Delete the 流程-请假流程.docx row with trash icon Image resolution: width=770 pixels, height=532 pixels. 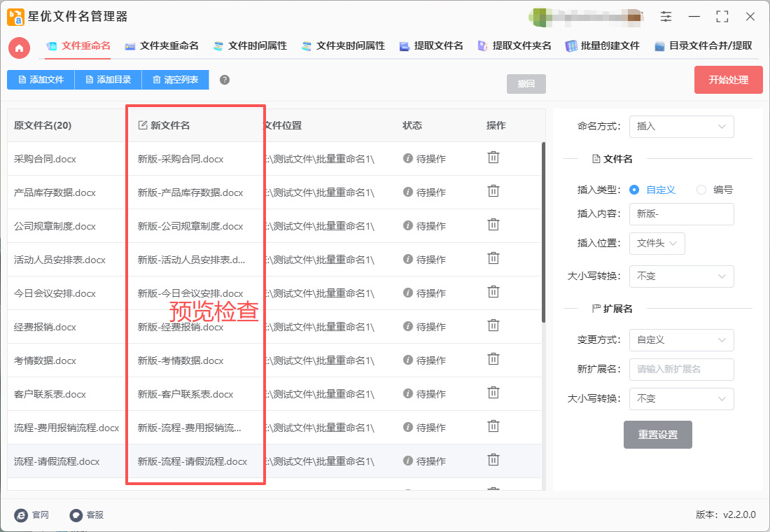pyautogui.click(x=493, y=461)
